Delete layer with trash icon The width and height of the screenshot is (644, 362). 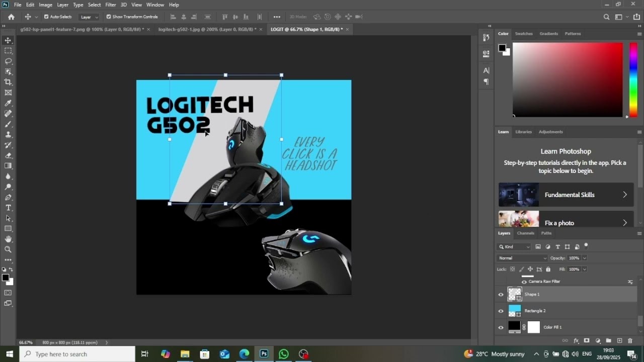(630, 341)
